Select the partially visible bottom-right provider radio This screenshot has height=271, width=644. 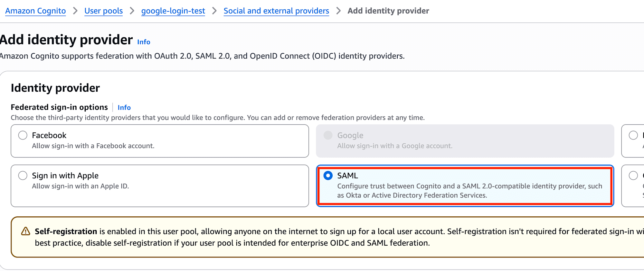(x=633, y=176)
